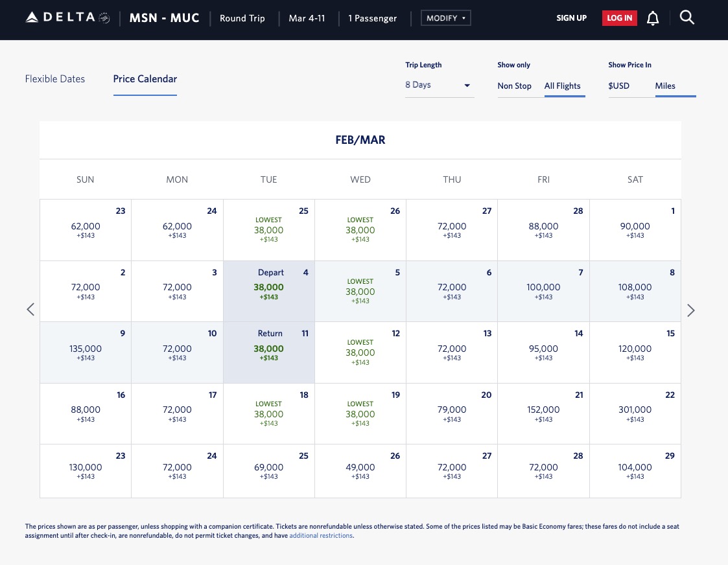Viewport: 728px width, 565px height.
Task: Open the notifications bell
Action: [653, 18]
